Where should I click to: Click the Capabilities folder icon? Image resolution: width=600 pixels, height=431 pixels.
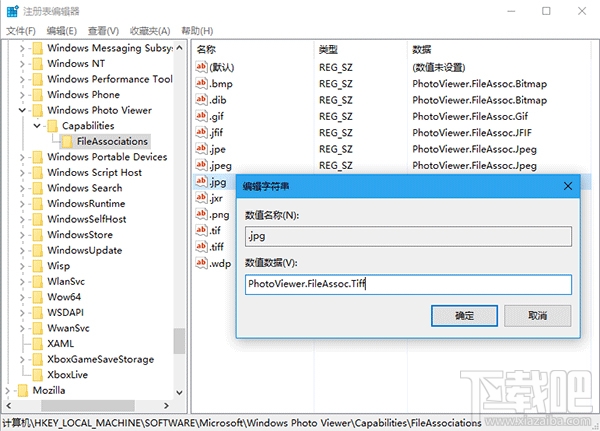tap(52, 126)
